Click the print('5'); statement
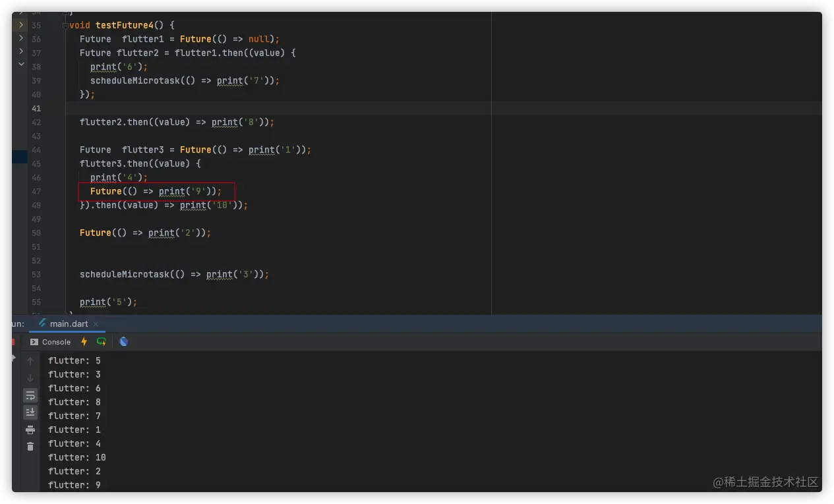Image resolution: width=834 pixels, height=504 pixels. [x=108, y=302]
